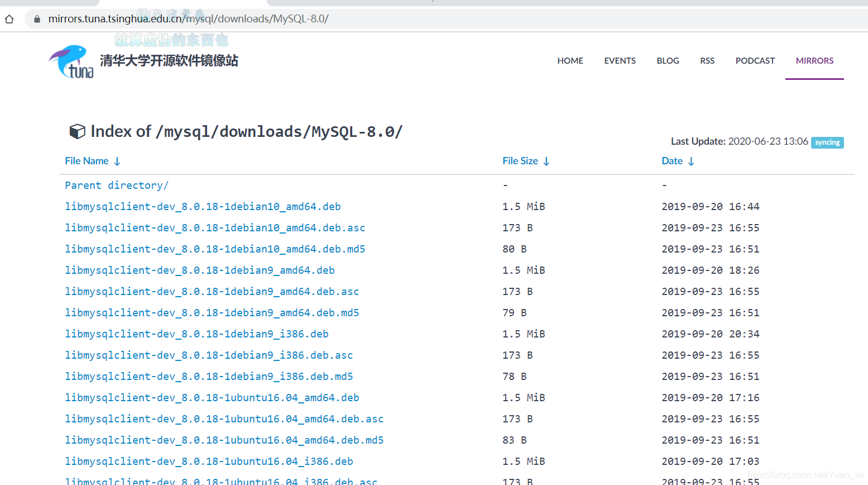868x485 pixels.
Task: Click the Index of /mysql/downloads/MySQL-8.0/ heading
Action: tap(246, 132)
